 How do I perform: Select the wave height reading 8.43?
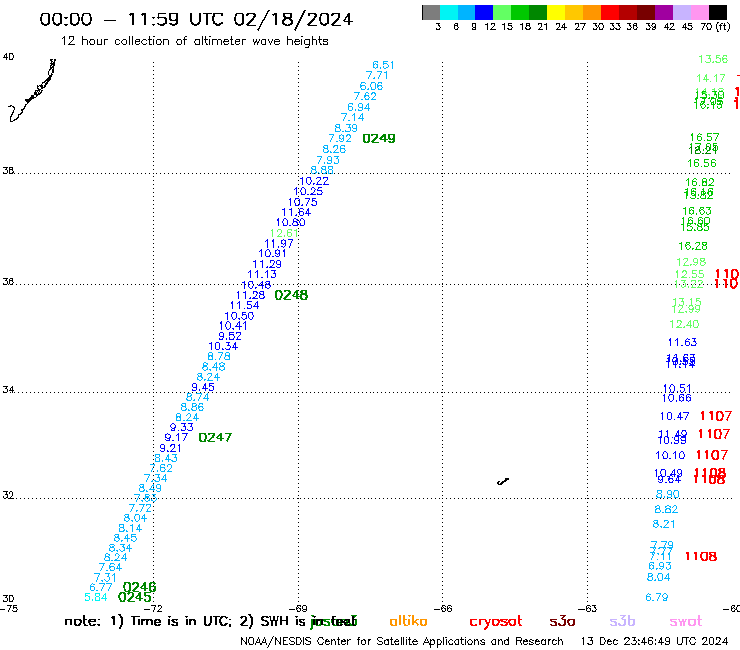[166, 458]
